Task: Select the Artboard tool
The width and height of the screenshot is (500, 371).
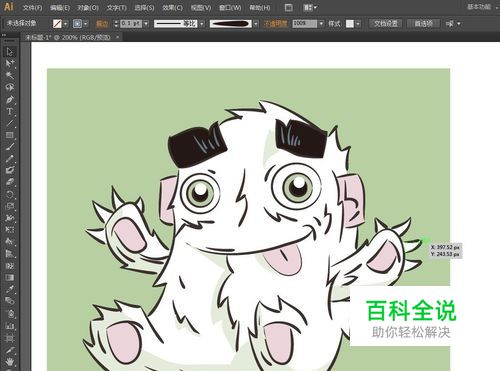Action: pos(9,338)
